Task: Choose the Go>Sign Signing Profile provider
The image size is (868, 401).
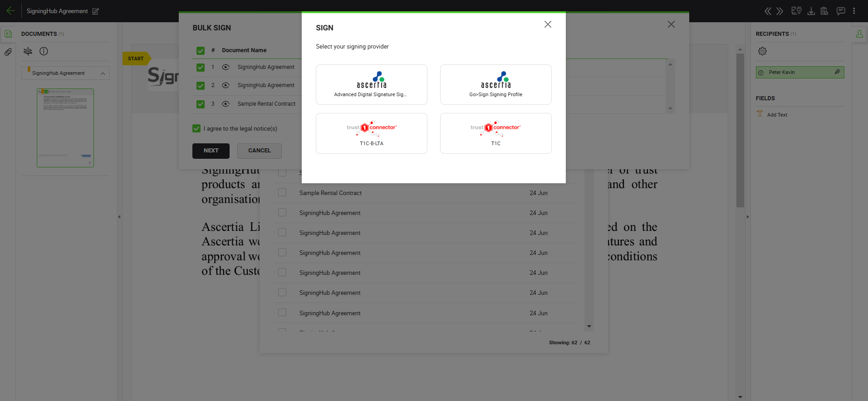Action: tap(495, 85)
